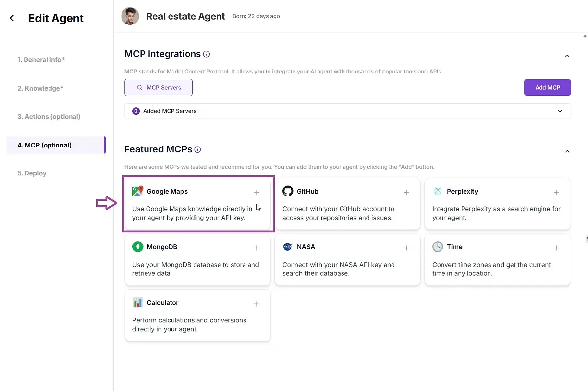Screen dimensions: 588x391
Task: Add the GitHub MCP using its plus icon
Action: point(406,192)
